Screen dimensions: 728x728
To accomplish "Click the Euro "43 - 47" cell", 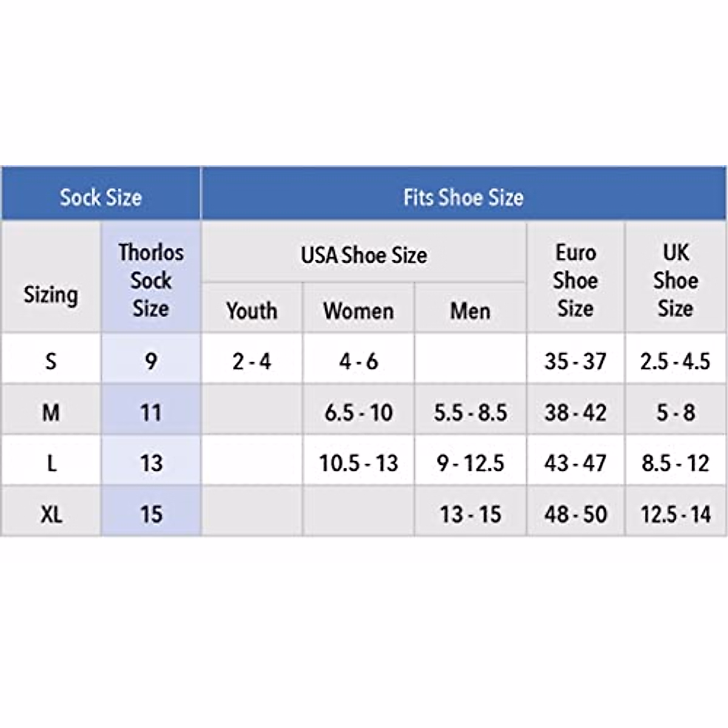I will coord(575,463).
